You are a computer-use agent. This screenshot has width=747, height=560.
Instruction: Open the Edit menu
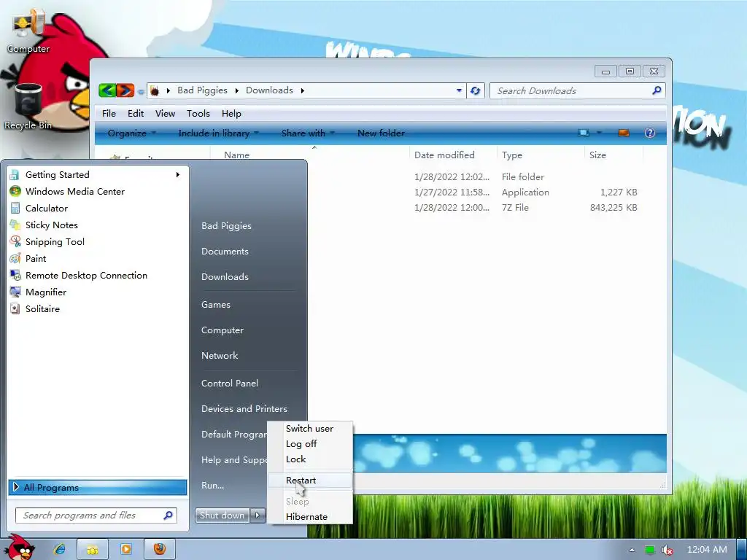135,113
